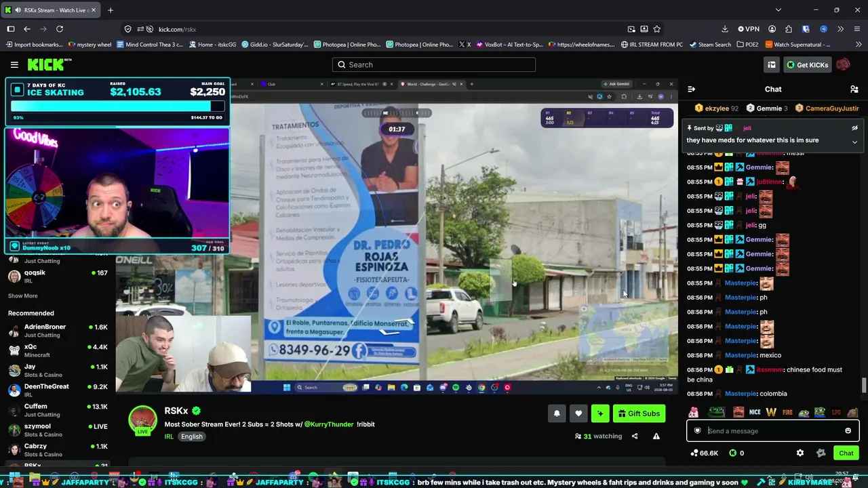Share the stream via the share icon
Viewport: 868px width, 488px height.
635,436
